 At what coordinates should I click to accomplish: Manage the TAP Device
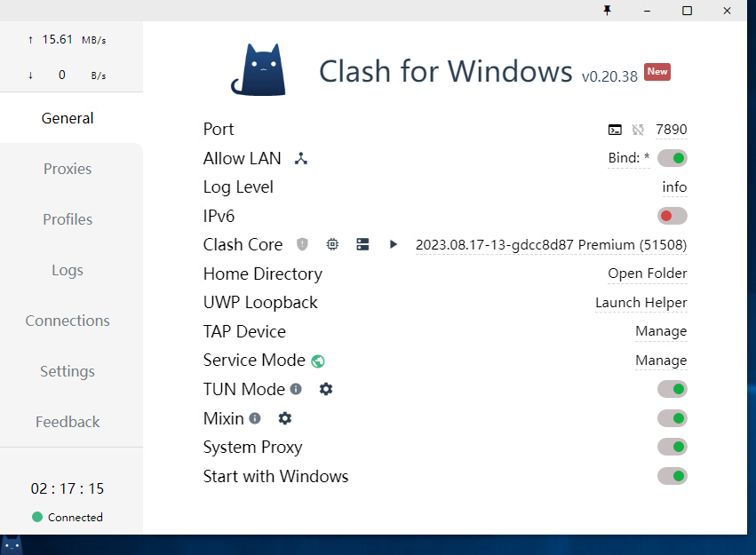click(661, 331)
